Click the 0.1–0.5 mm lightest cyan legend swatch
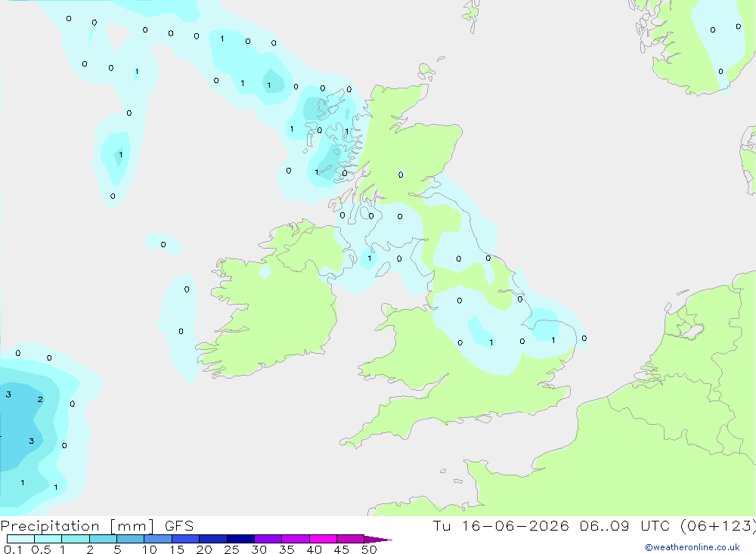756x554 pixels. [20, 539]
